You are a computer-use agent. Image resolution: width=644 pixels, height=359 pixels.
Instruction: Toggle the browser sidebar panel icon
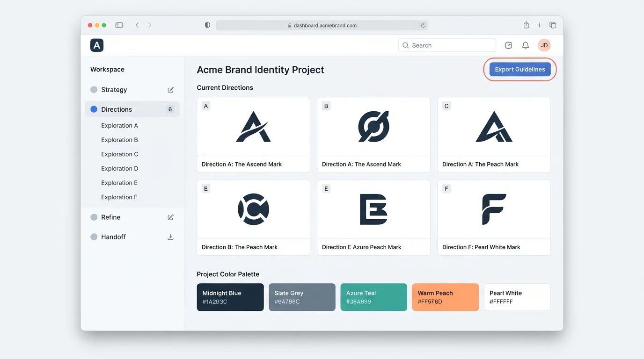click(x=119, y=25)
